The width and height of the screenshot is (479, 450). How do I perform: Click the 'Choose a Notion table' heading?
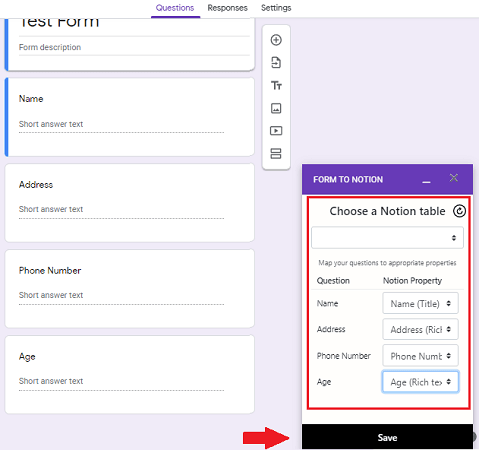(x=387, y=211)
